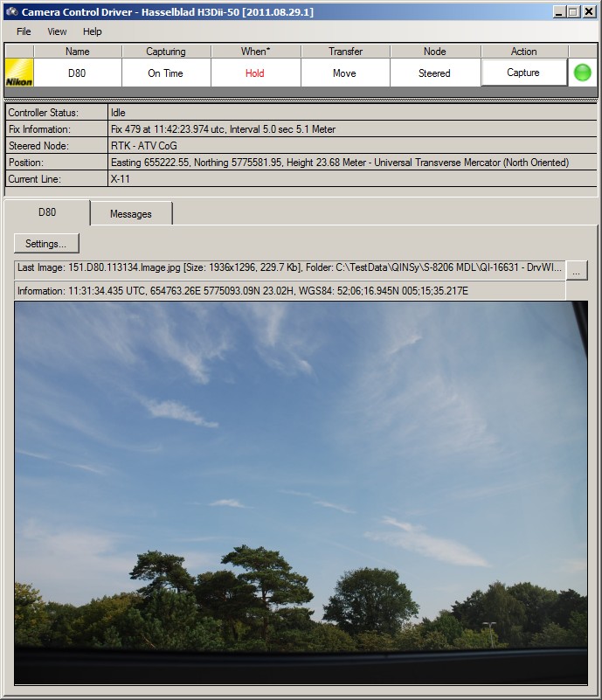Click the Easting 655222.55 position value
The width and height of the screenshot is (602, 700).
pyautogui.click(x=352, y=162)
